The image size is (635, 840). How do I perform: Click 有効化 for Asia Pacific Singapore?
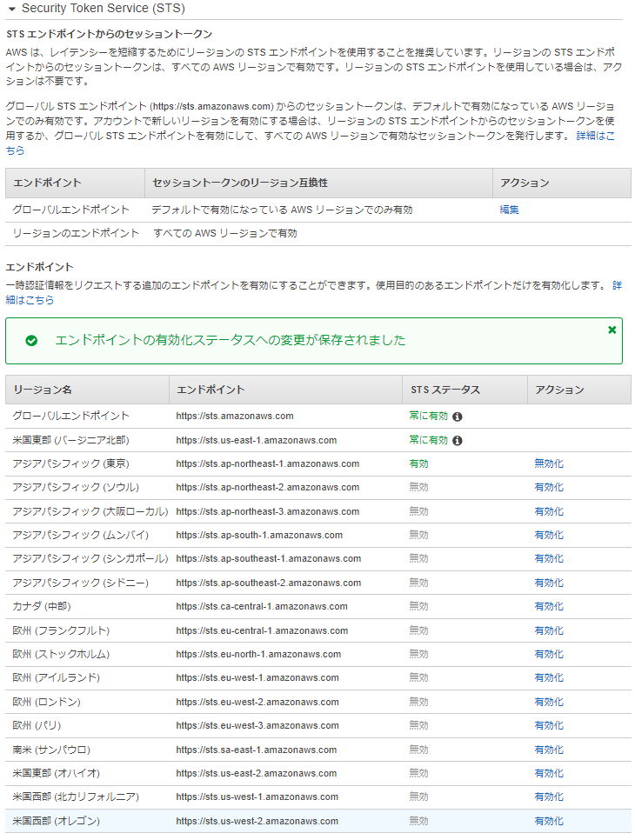coord(549,559)
